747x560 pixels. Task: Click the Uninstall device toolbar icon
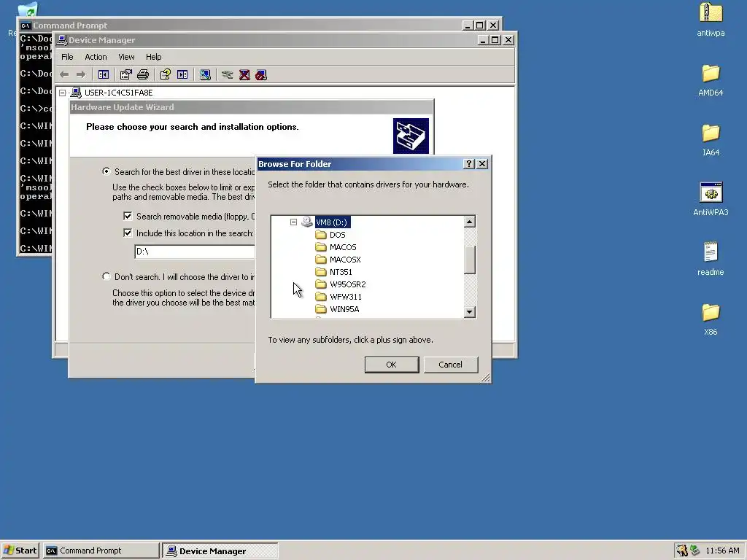244,75
